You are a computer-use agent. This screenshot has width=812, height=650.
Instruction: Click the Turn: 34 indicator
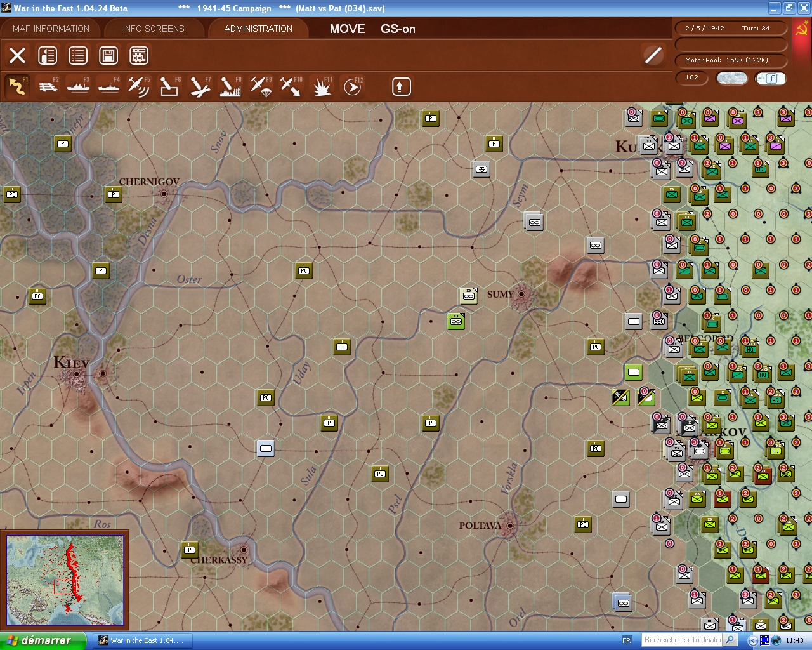click(x=756, y=28)
